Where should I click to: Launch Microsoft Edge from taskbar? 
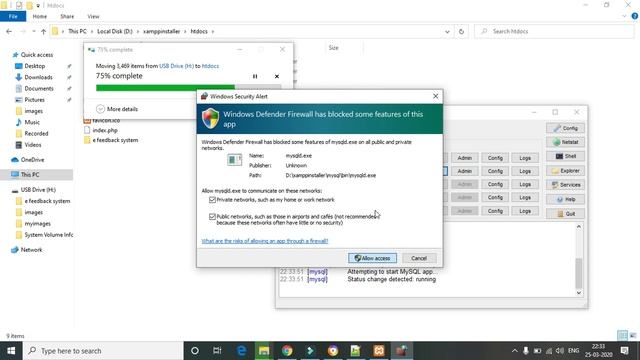(x=241, y=351)
